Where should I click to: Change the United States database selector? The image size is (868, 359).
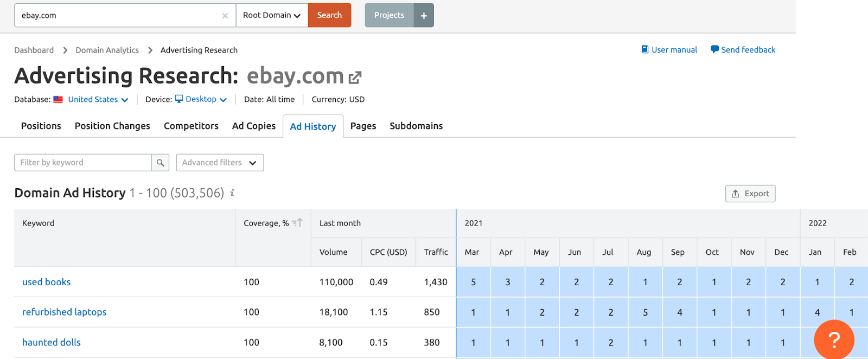pyautogui.click(x=98, y=99)
